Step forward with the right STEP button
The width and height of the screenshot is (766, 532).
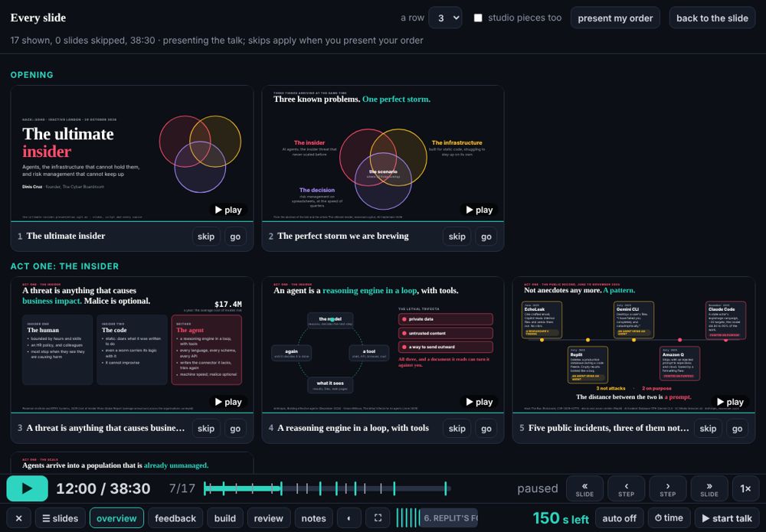point(667,488)
